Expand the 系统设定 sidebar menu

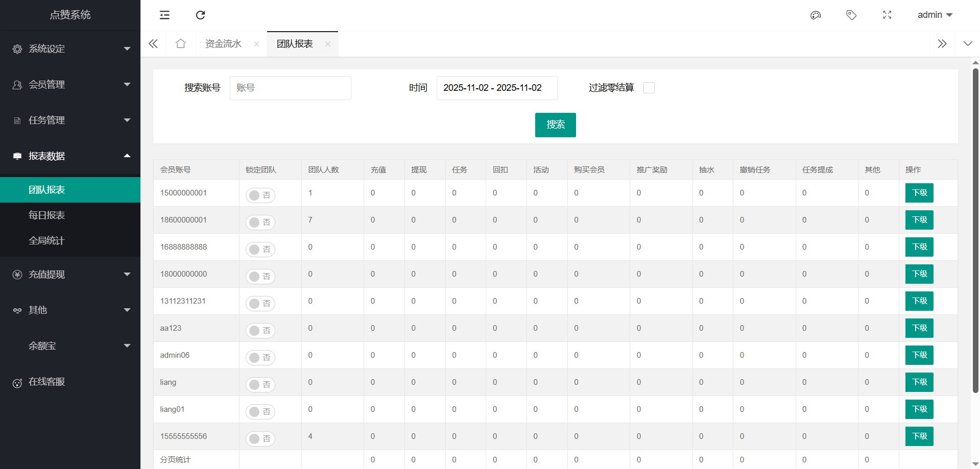click(x=70, y=49)
